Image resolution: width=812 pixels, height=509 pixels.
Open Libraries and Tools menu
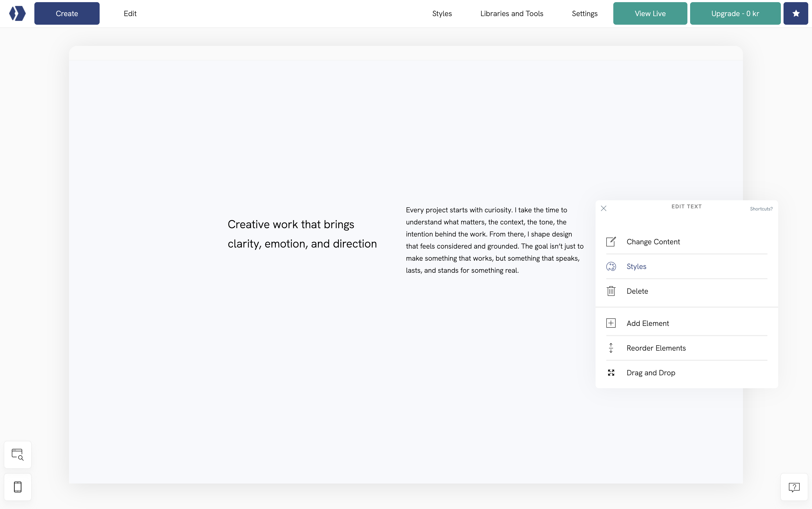[x=512, y=13]
